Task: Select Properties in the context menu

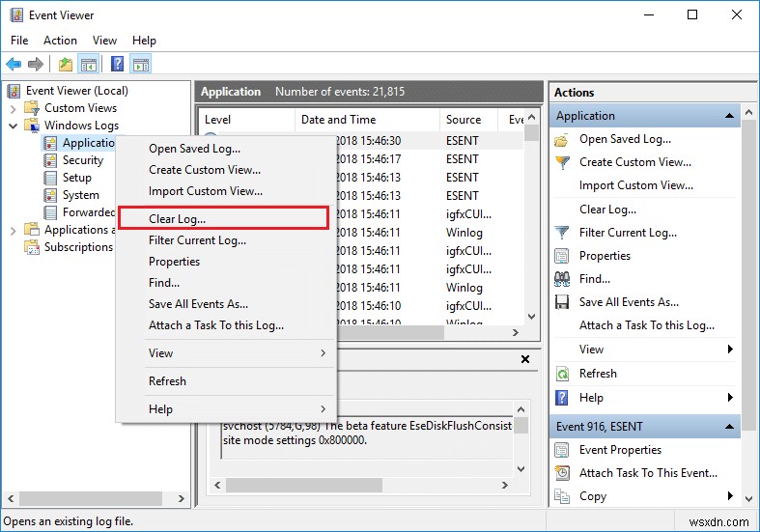Action: (x=226, y=262)
